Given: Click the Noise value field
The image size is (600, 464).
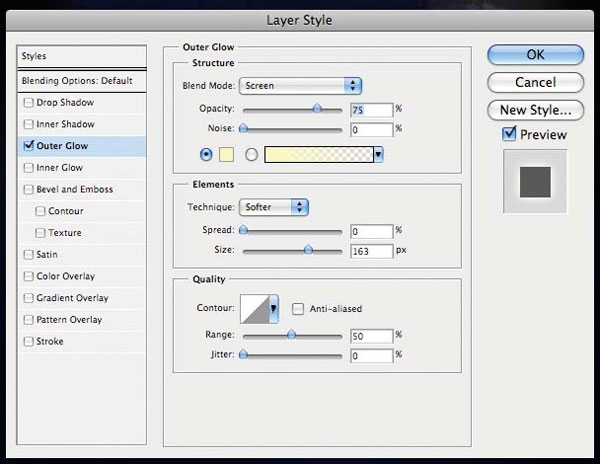Looking at the screenshot, I should click(372, 130).
